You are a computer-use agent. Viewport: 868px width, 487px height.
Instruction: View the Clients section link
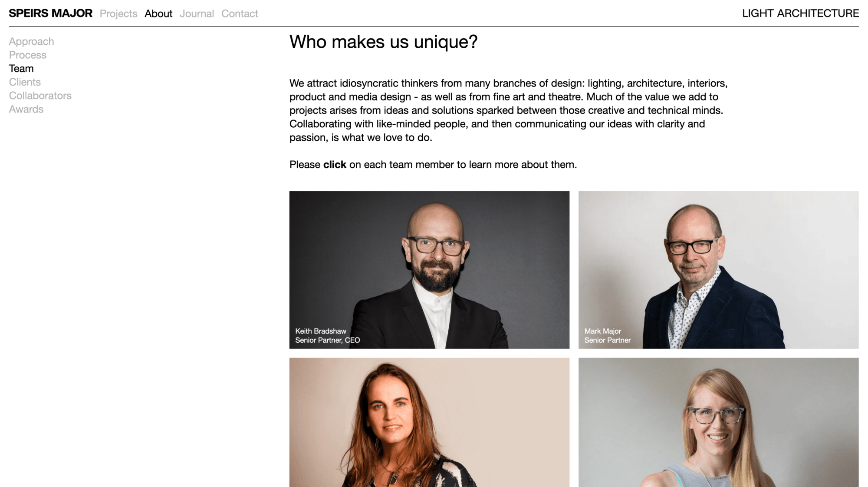(25, 82)
